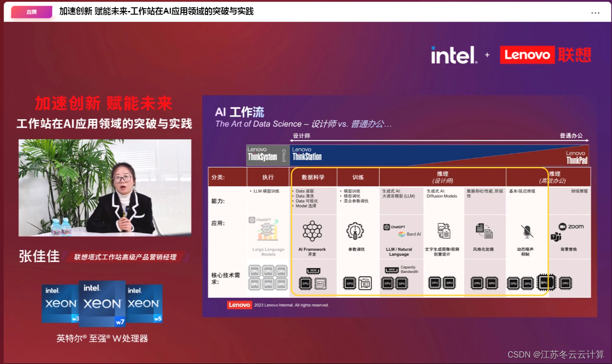Click the 普通办公 label on the arrow

point(571,136)
